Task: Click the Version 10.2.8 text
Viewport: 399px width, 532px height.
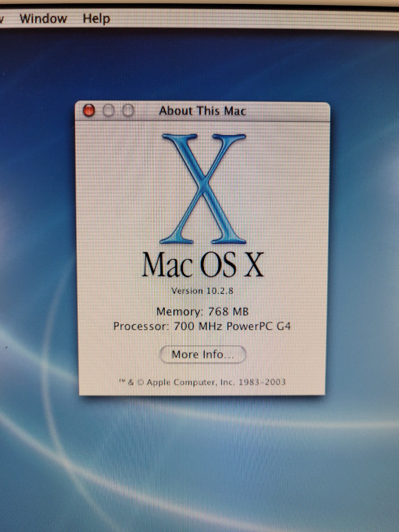Action: point(202,291)
